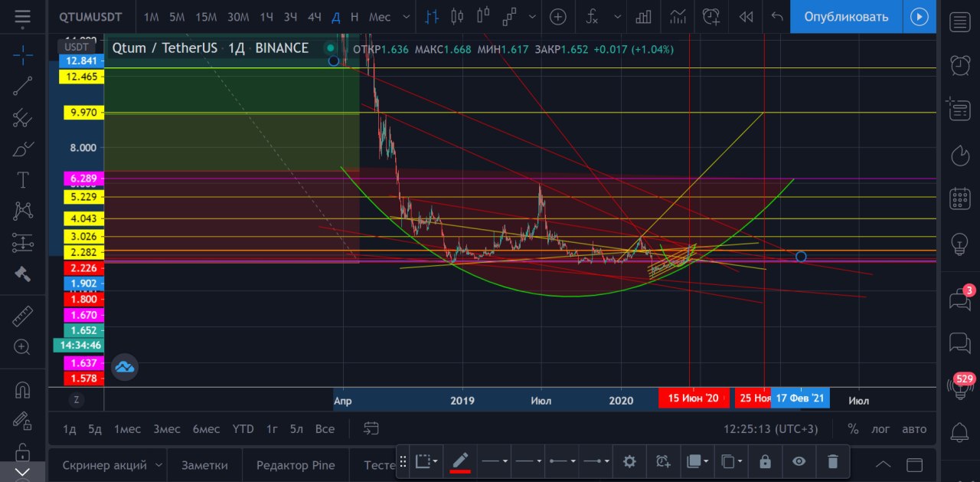Open the XABCD pattern tools
The width and height of the screenshot is (980, 482).
tap(23, 211)
